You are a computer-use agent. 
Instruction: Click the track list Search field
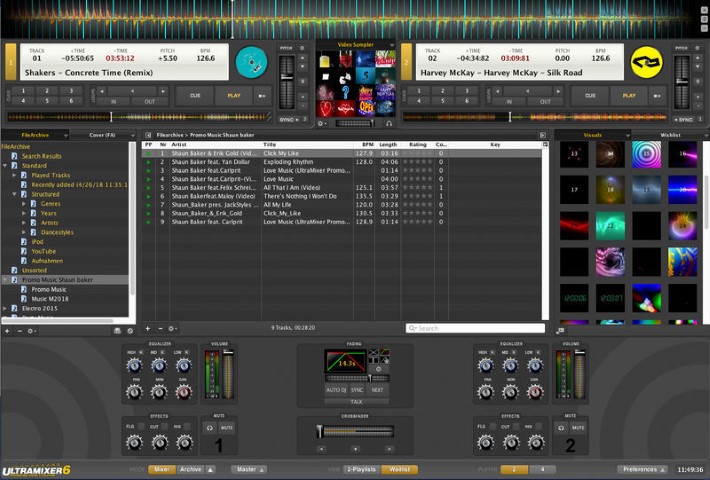475,328
